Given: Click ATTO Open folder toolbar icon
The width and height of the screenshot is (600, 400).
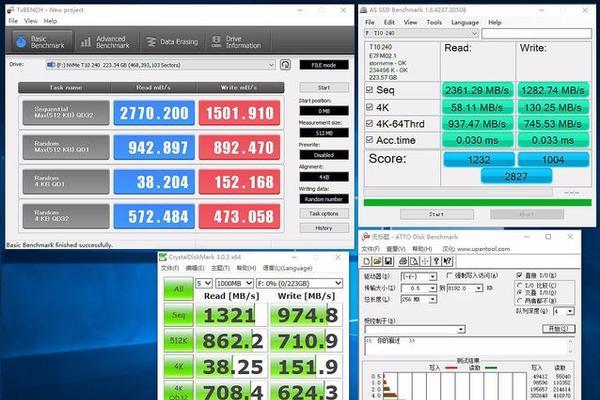Looking at the screenshot, I should [377, 261].
